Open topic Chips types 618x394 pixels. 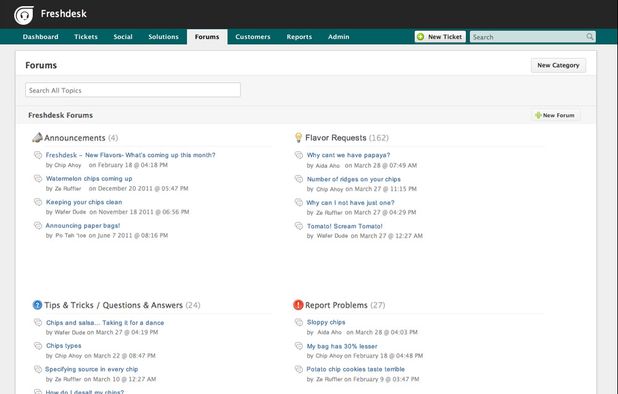pyautogui.click(x=63, y=346)
